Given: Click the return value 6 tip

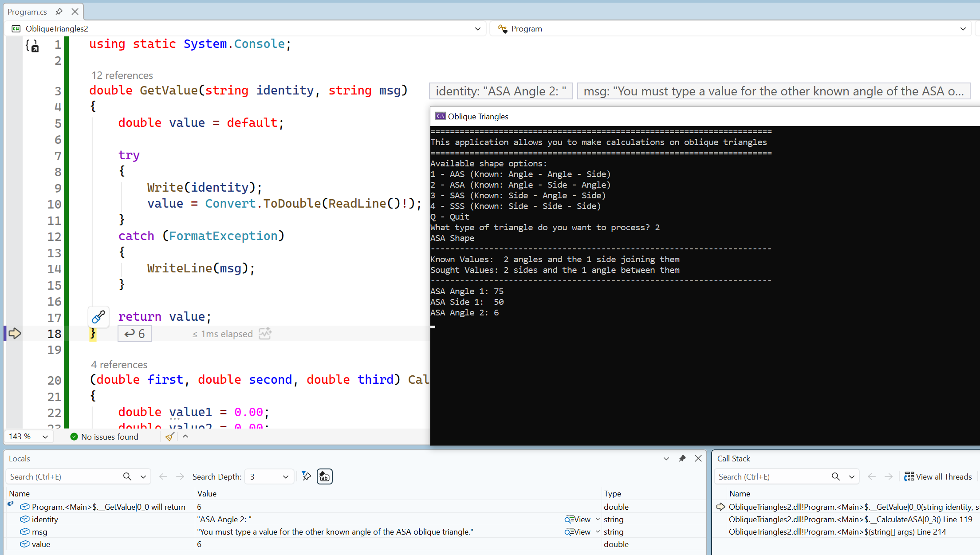Looking at the screenshot, I should (x=134, y=334).
